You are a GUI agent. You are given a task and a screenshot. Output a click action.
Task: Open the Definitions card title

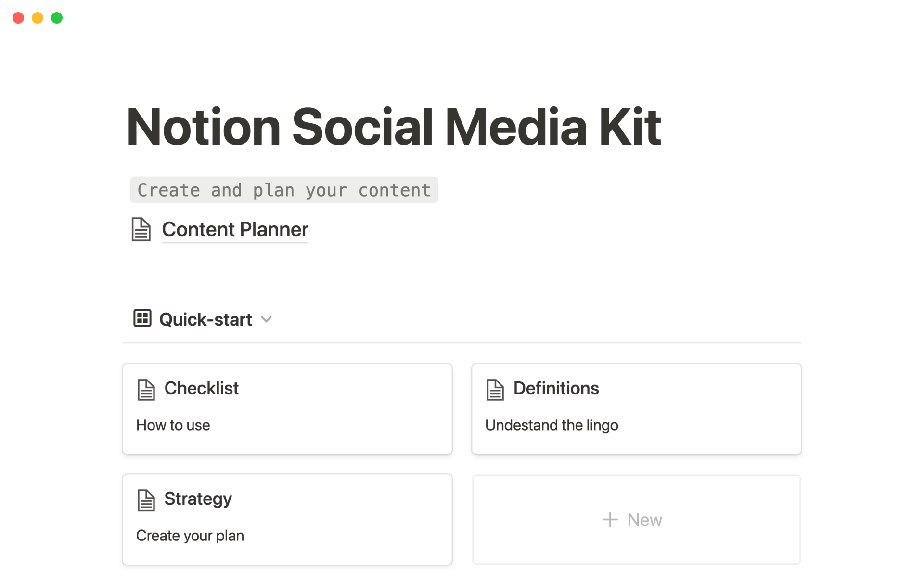click(x=556, y=388)
